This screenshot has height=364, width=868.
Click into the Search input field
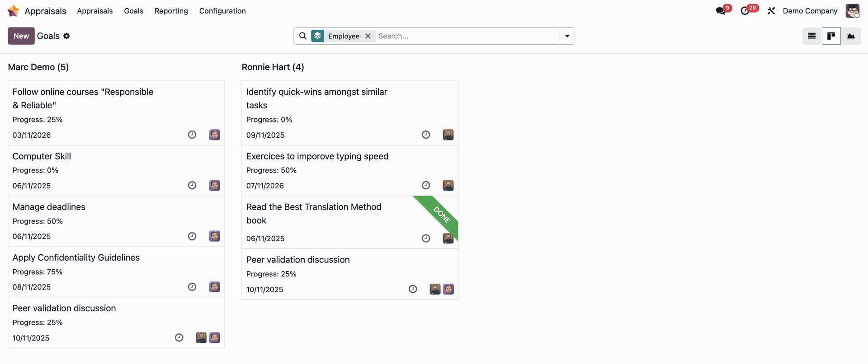468,36
